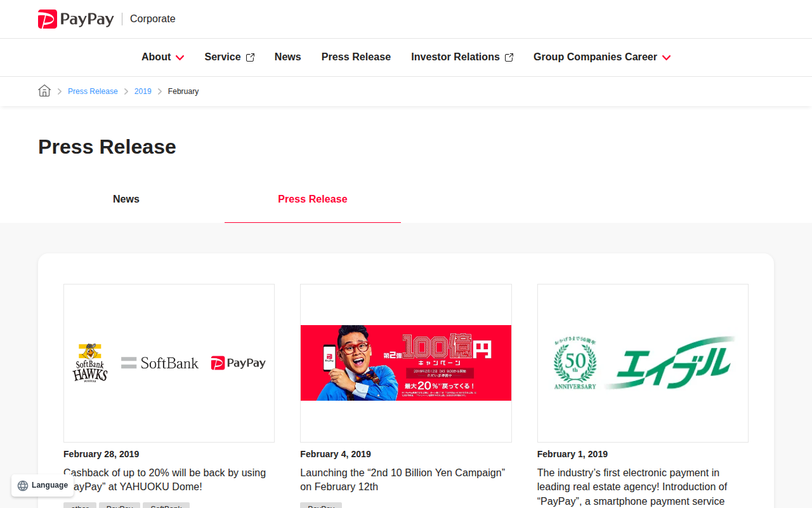Click the February breadcrumb text
This screenshot has height=508, width=812.
click(x=183, y=91)
